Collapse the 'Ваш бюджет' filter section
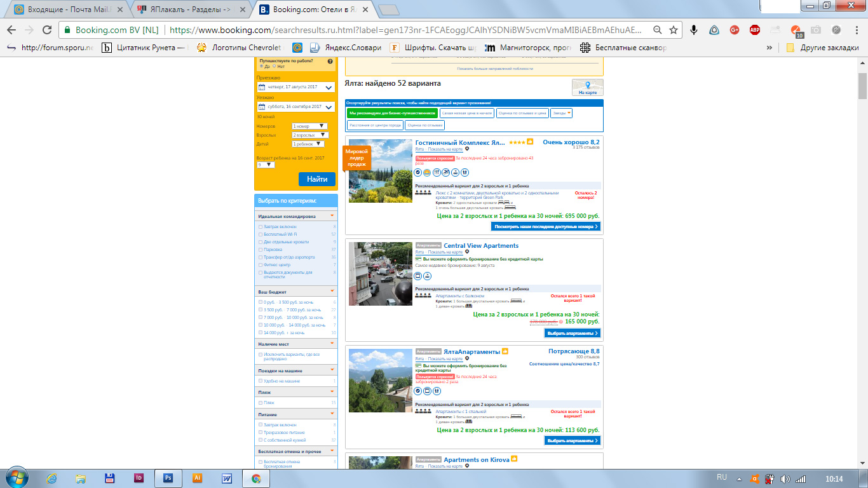 point(332,291)
